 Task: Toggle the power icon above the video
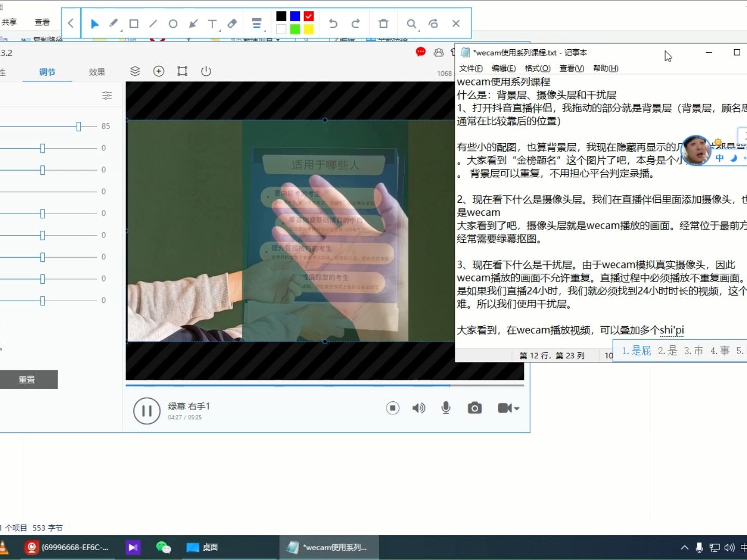point(206,71)
